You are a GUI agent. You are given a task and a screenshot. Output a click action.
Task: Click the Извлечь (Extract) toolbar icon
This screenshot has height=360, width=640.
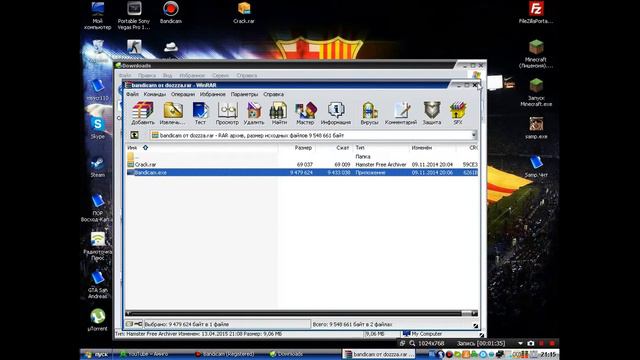[173, 113]
